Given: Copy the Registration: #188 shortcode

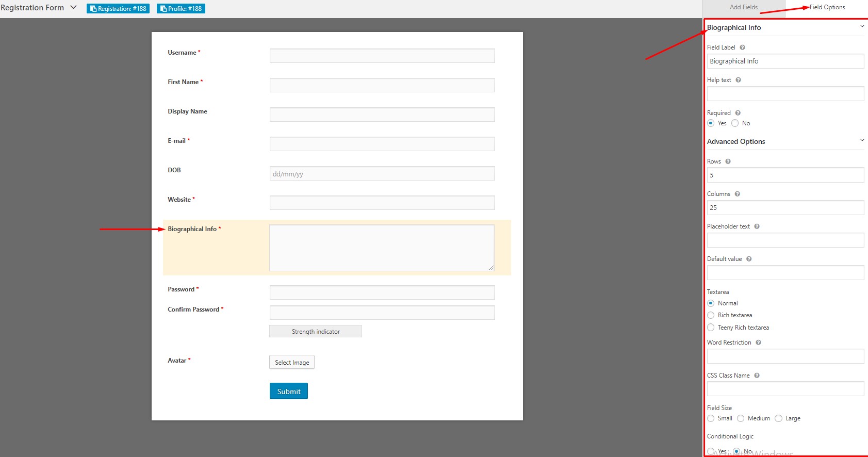Looking at the screenshot, I should click(x=118, y=9).
